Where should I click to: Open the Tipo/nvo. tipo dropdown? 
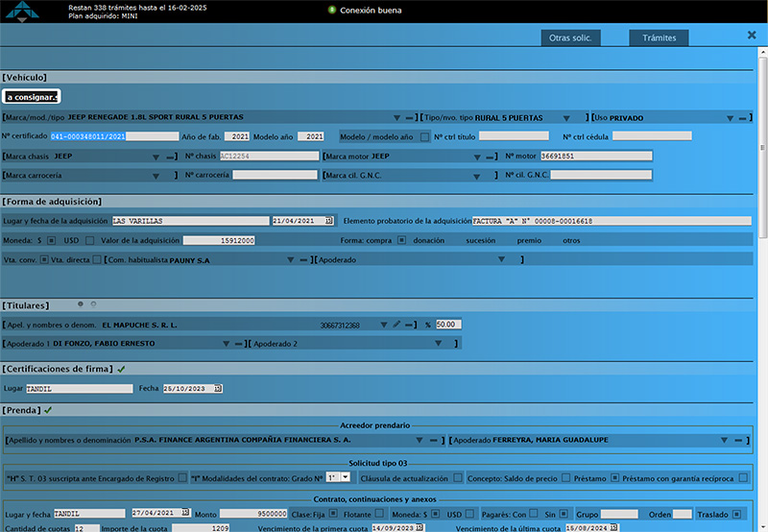pos(567,118)
